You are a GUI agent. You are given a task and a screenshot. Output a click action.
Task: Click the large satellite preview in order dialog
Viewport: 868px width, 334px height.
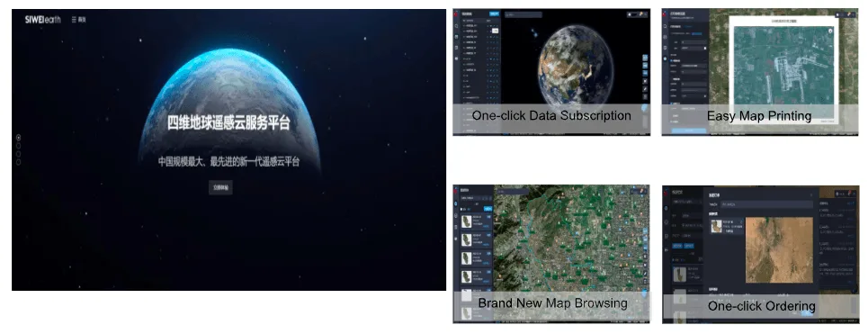click(779, 249)
